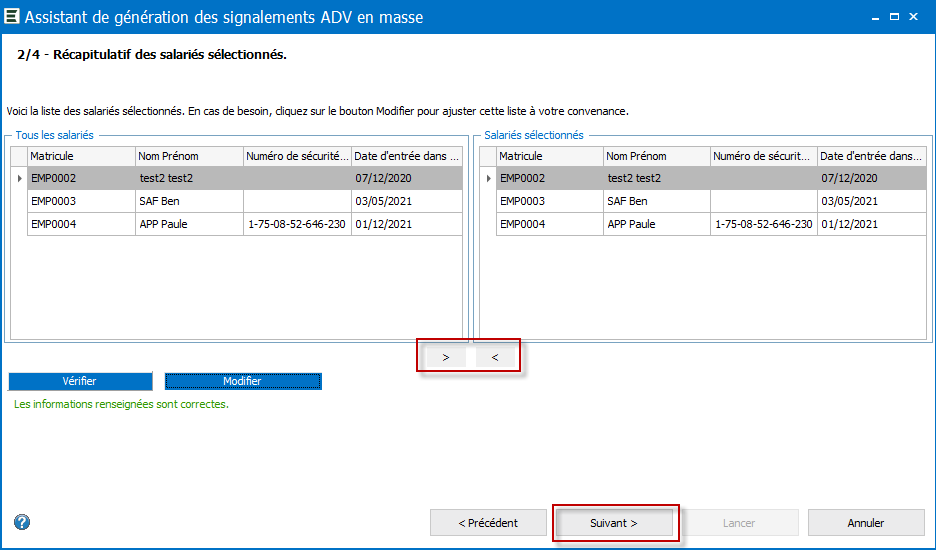Image resolution: width=936 pixels, height=550 pixels.
Task: Sort Tous les salariés by Matricule header
Action: 81,156
